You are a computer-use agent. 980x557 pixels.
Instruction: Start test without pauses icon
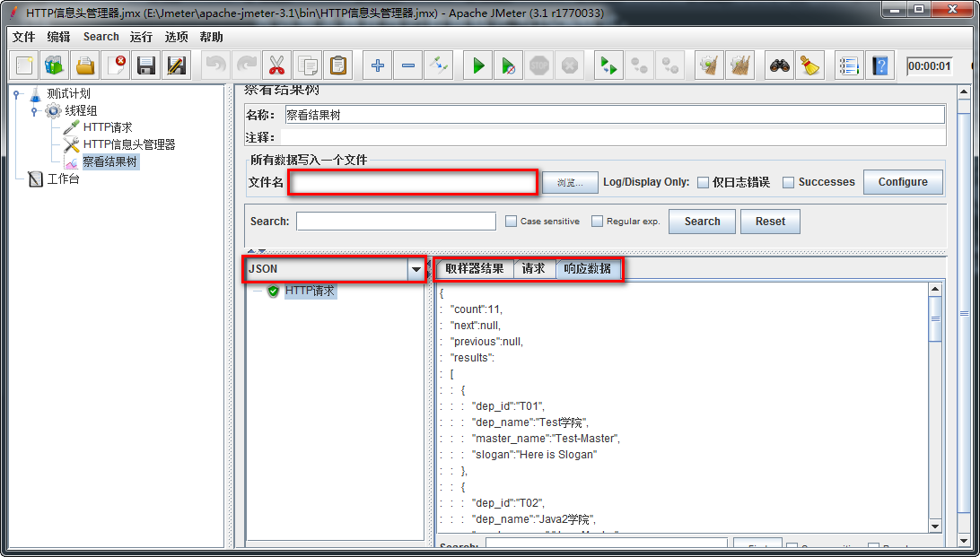509,65
